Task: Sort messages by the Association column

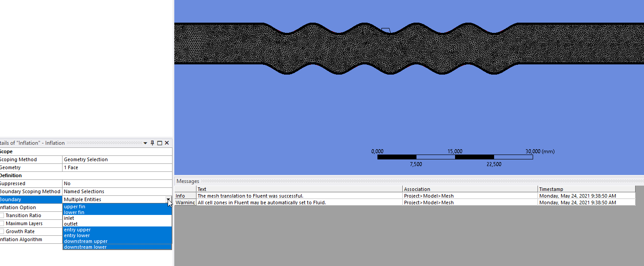Action: (x=469, y=189)
